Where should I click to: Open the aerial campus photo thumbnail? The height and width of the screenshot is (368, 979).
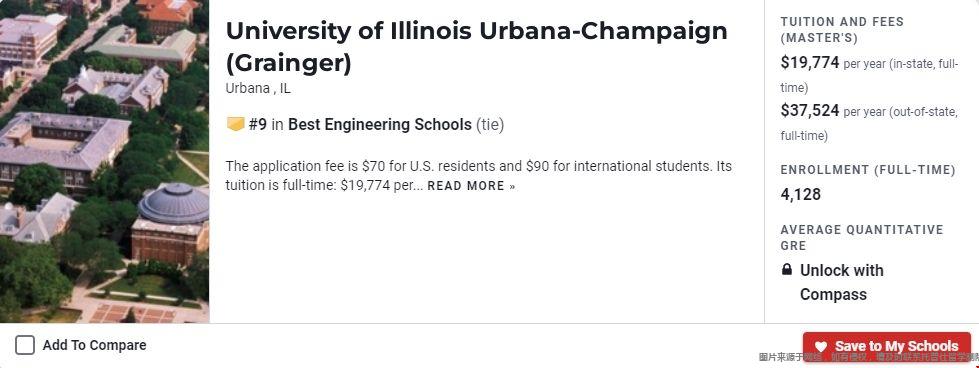[104, 161]
